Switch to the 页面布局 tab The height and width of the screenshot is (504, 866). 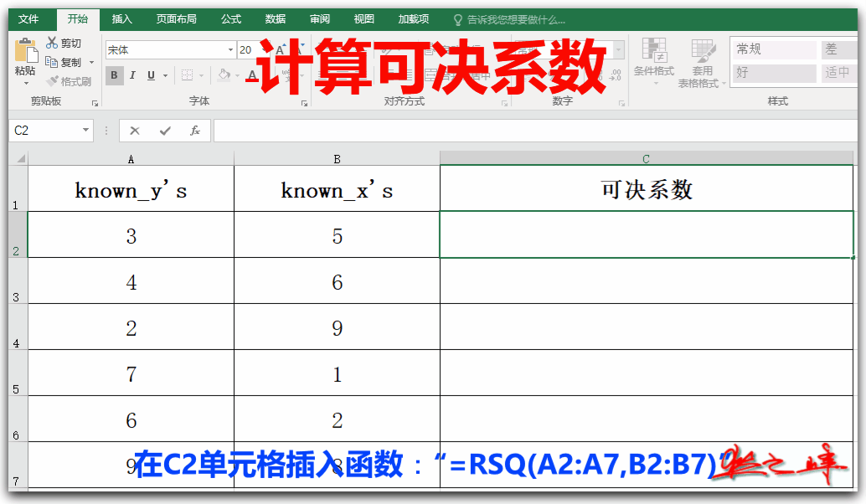[176, 19]
